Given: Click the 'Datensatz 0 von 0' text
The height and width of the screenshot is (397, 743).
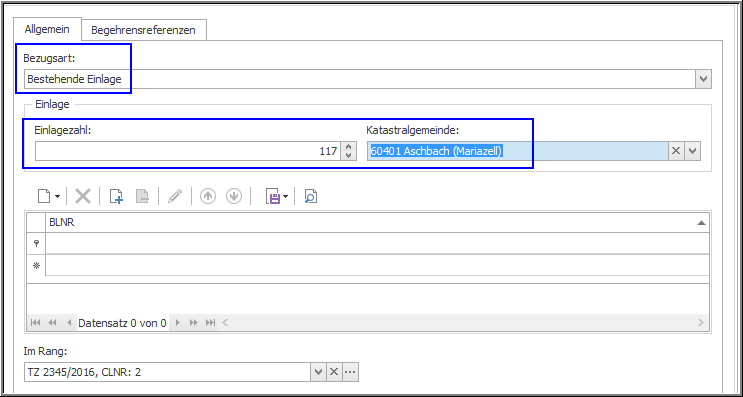Looking at the screenshot, I should click(122, 323).
